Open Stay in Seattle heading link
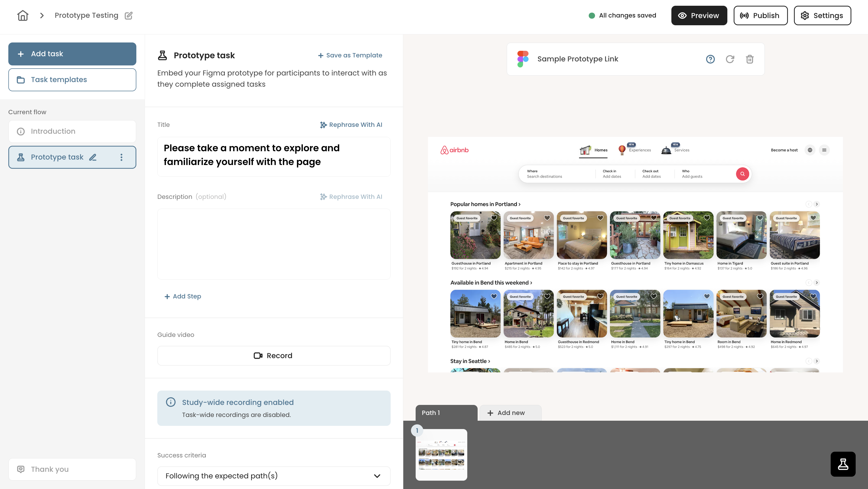868x489 pixels. click(470, 361)
